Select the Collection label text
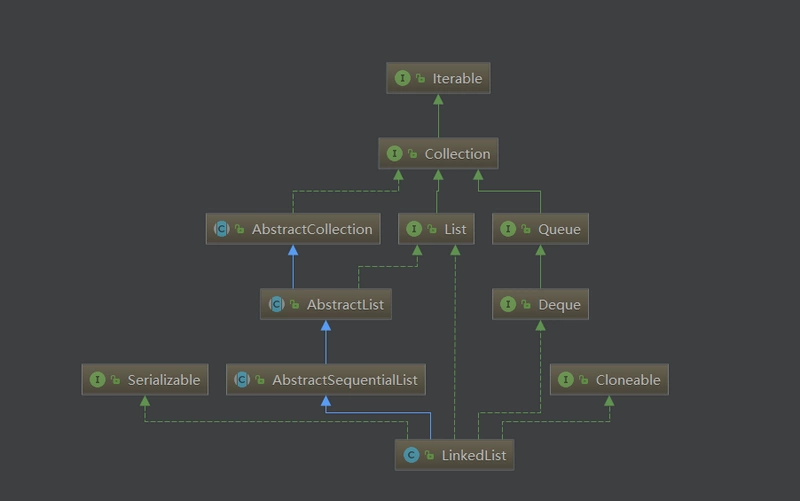 [457, 154]
